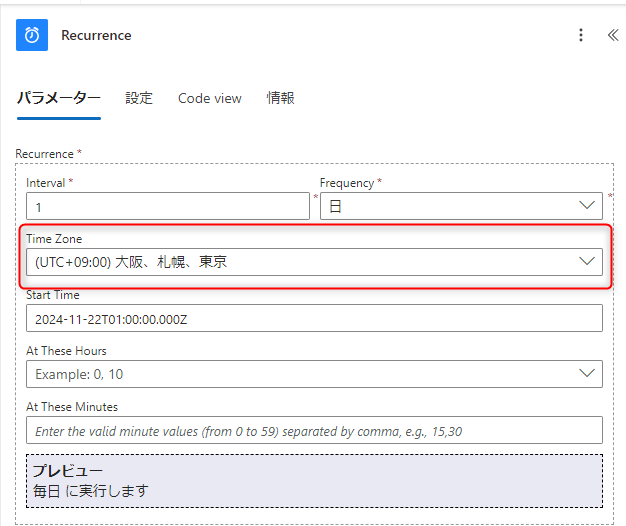
Task: Click the プレビュー heading
Action: pos(68,471)
